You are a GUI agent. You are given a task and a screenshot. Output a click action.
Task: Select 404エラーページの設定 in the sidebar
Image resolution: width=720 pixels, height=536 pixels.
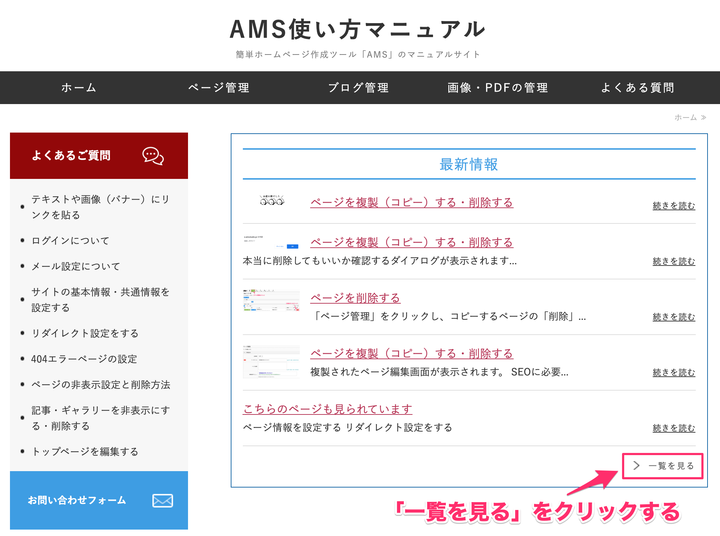[x=84, y=359]
